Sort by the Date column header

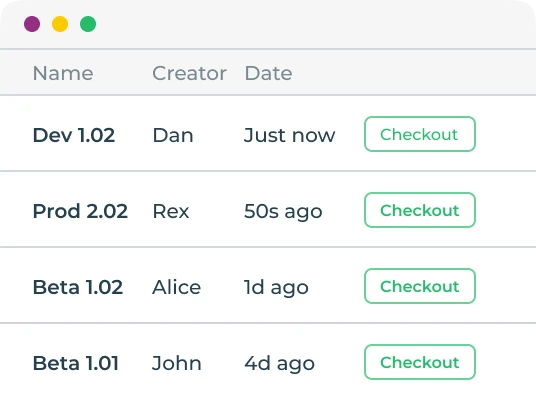pos(268,73)
